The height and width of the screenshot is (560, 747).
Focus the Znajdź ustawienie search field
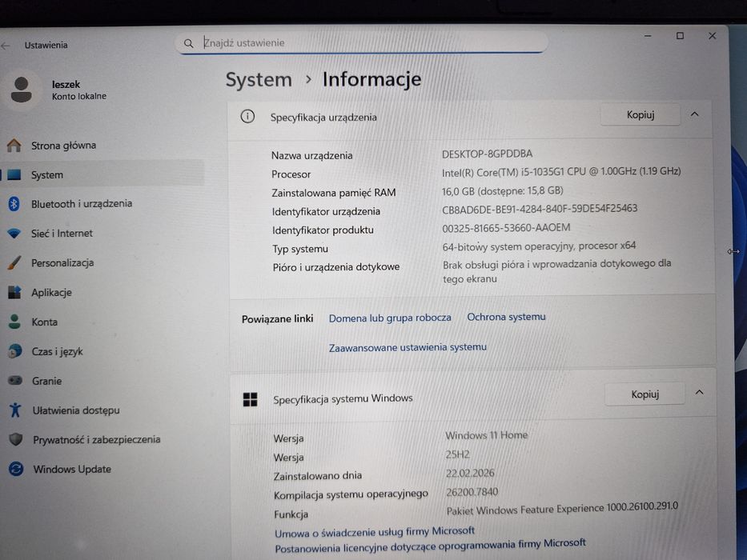point(362,43)
